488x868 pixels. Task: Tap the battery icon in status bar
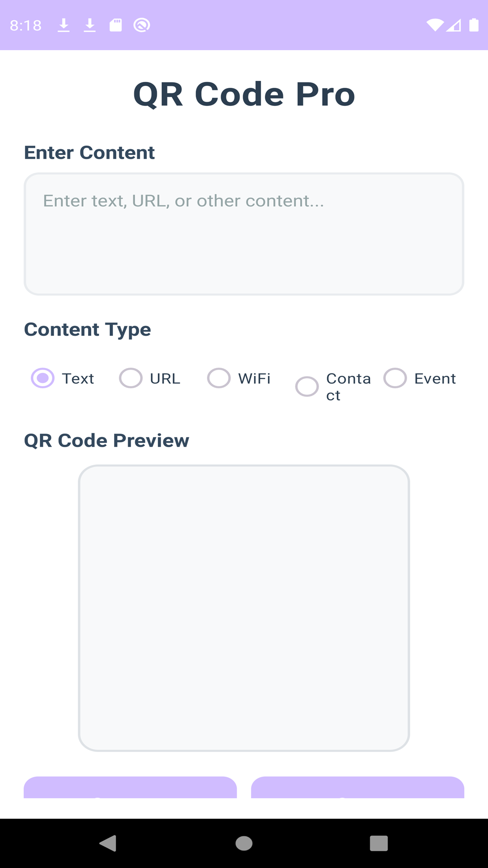pos(474,25)
